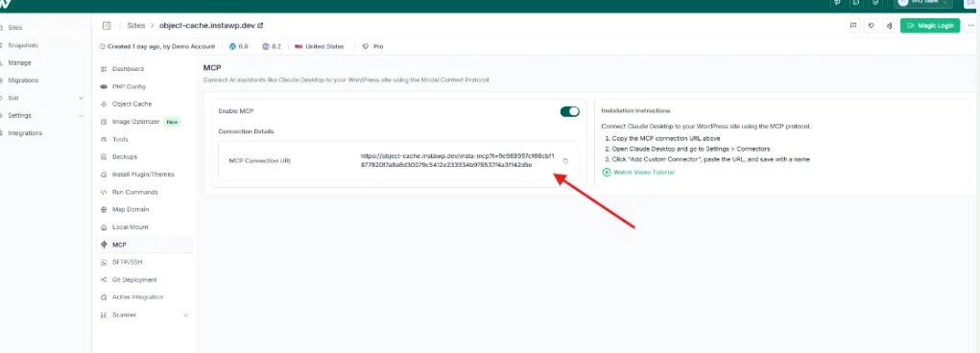Collapse the sidebar with the panel icon
Image resolution: width=980 pixels, height=353 pixels.
(107, 26)
